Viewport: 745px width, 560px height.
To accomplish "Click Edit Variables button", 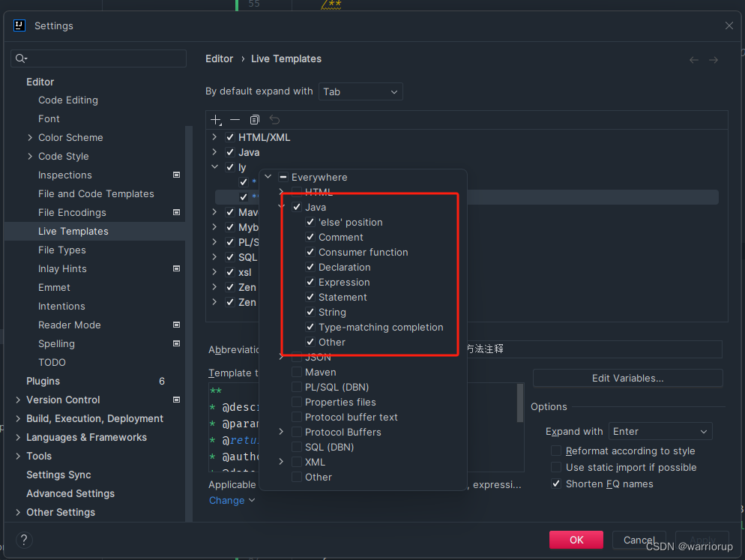I will point(627,379).
